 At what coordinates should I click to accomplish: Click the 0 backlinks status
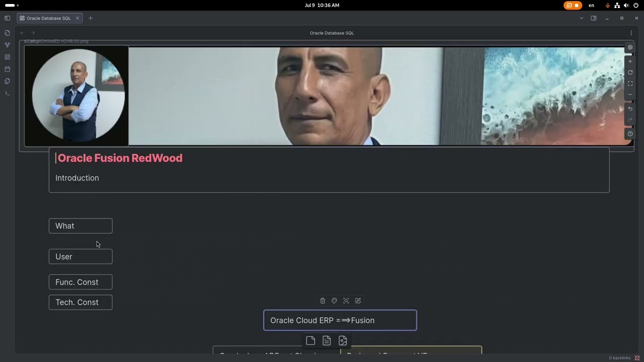coord(620,358)
